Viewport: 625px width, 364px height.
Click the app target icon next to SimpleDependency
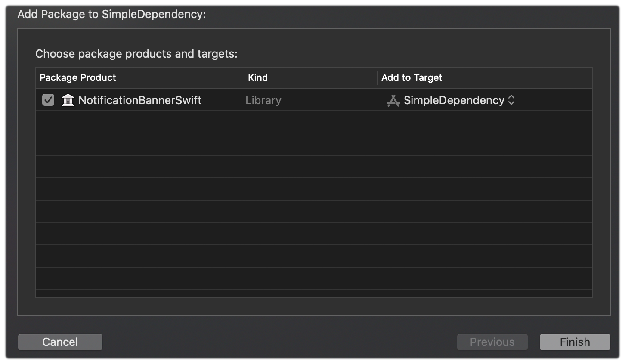point(393,101)
